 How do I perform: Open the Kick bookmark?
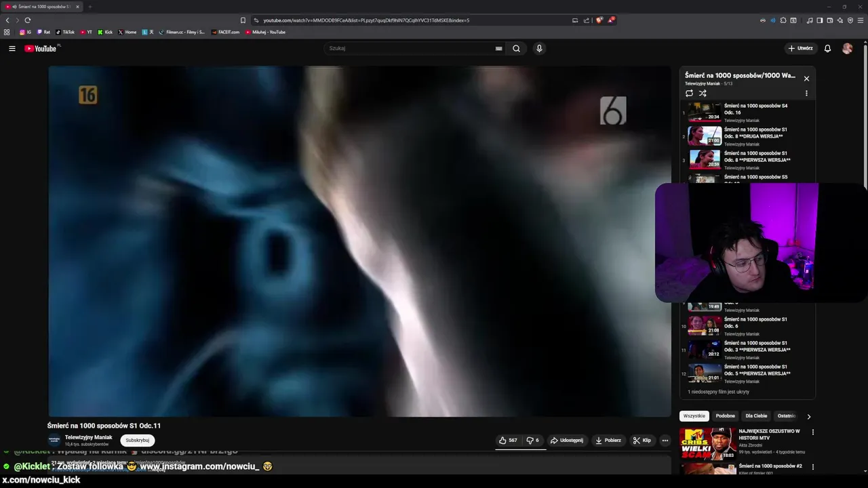[x=105, y=32]
